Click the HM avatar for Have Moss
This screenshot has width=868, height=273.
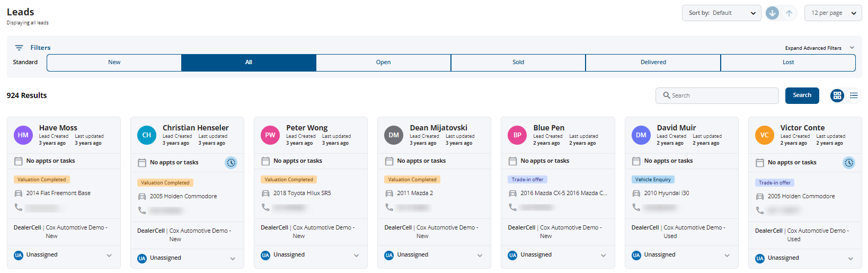click(x=23, y=135)
